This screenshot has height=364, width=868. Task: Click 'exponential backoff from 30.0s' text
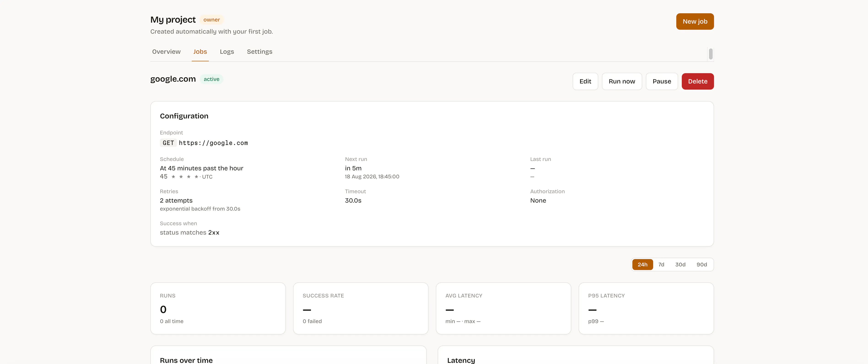coord(200,209)
